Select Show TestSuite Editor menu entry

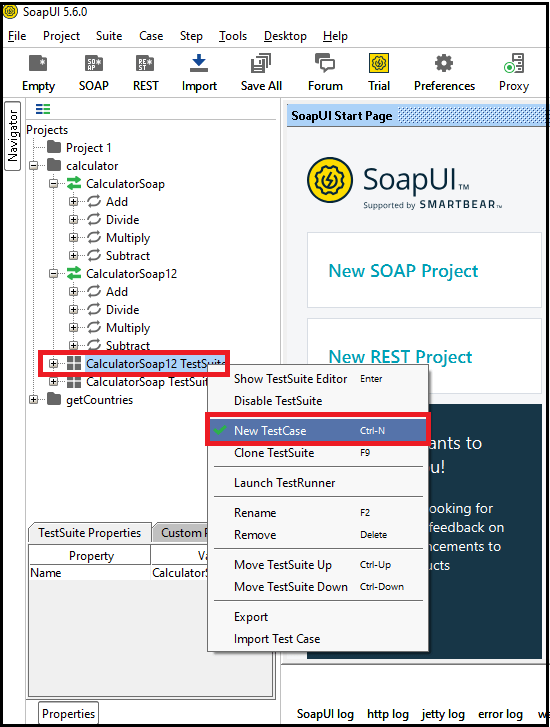(317, 379)
